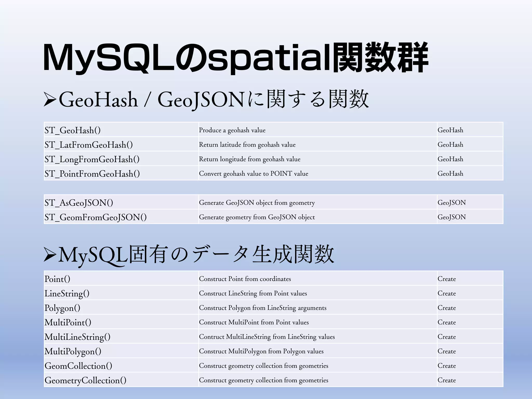Image resolution: width=532 pixels, height=399 pixels.
Task: Click Create label in GeomCollection() row
Action: 447,366
